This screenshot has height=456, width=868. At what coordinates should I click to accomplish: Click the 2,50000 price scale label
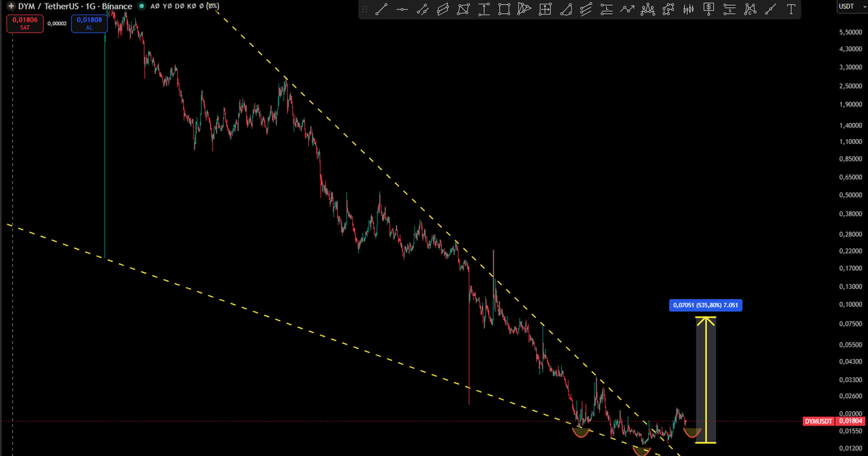click(850, 86)
